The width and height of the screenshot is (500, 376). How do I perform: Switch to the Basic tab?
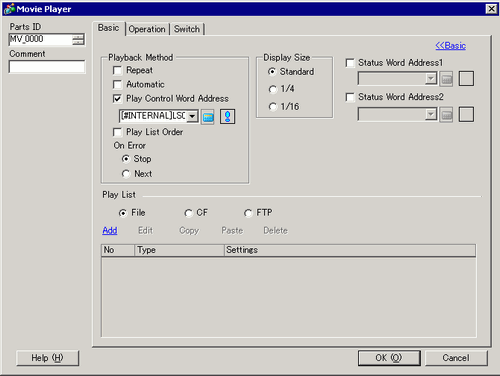tap(108, 28)
